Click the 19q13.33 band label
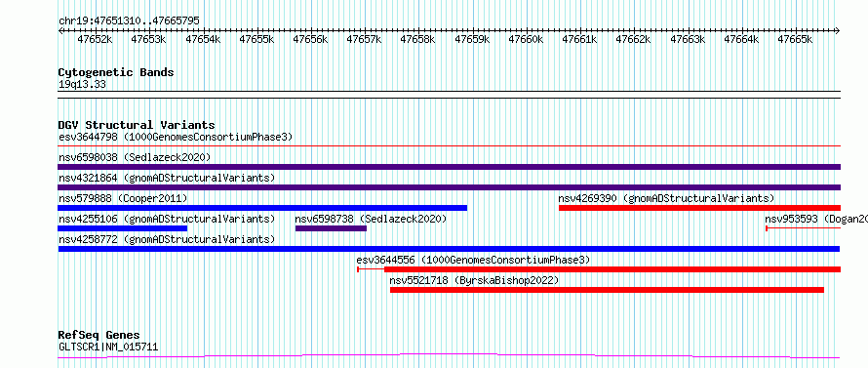 point(82,85)
